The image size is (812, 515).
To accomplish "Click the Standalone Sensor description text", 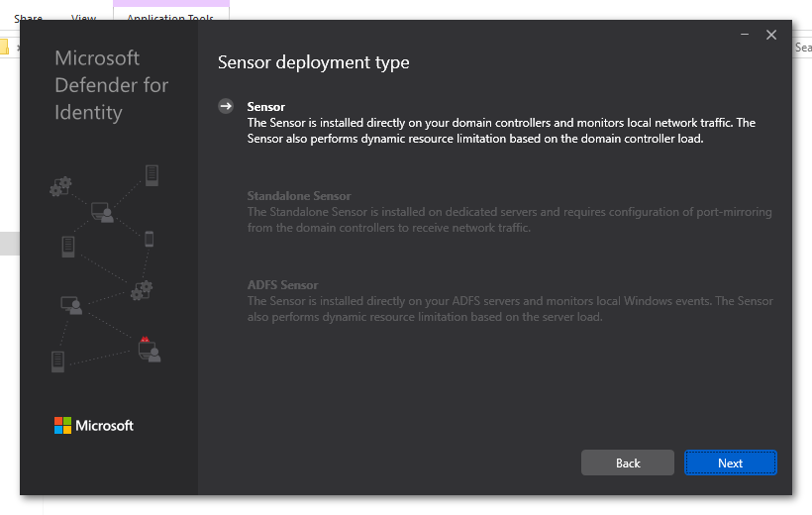I will pyautogui.click(x=510, y=220).
